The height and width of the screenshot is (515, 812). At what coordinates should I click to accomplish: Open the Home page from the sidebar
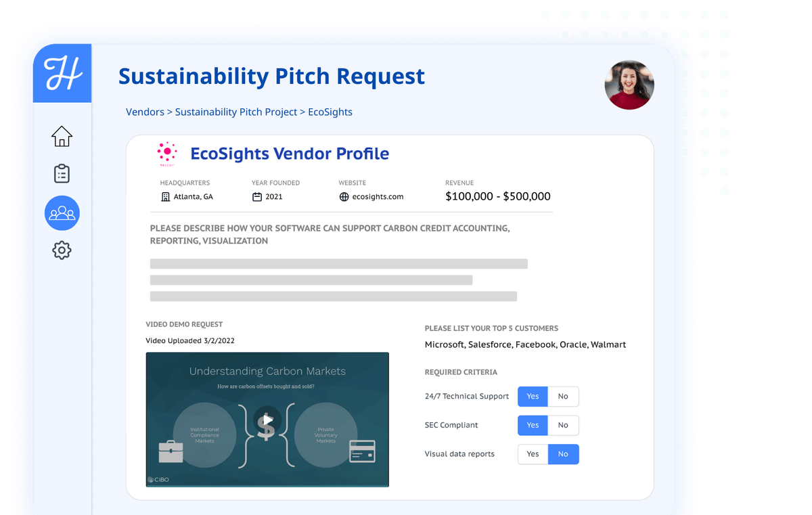click(62, 136)
